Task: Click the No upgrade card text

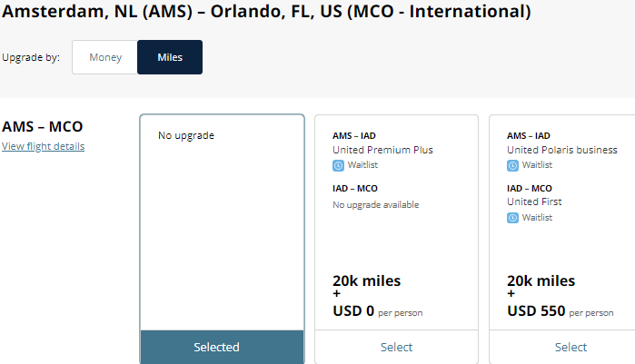Action: click(186, 136)
